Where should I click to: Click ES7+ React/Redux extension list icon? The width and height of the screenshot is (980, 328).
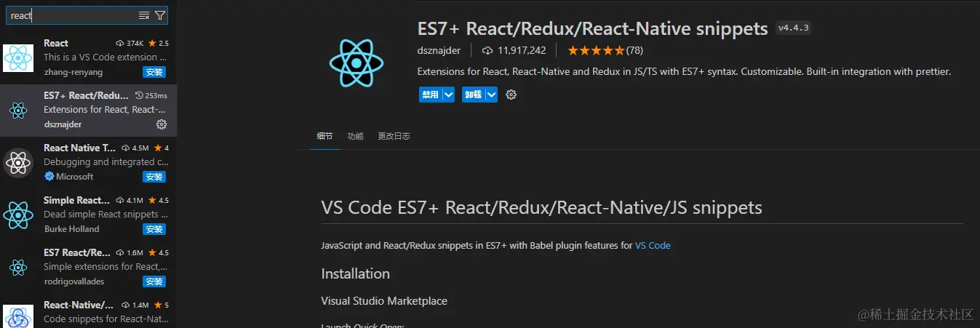18,111
